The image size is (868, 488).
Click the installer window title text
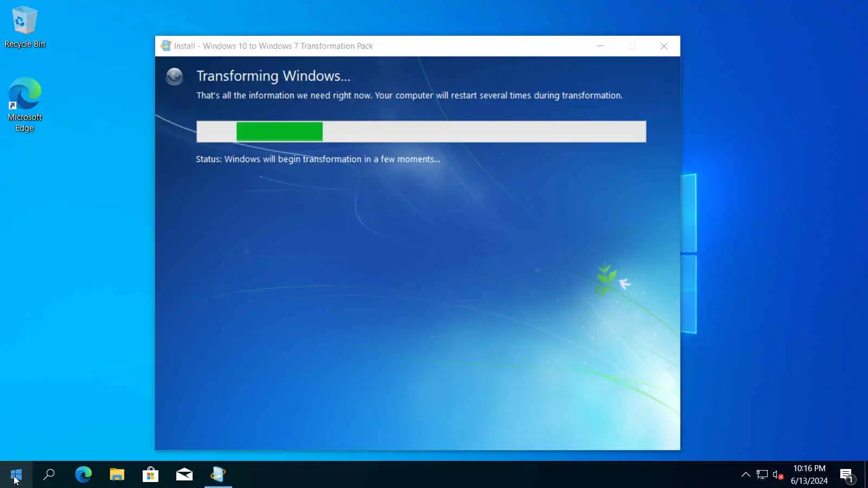pyautogui.click(x=273, y=46)
